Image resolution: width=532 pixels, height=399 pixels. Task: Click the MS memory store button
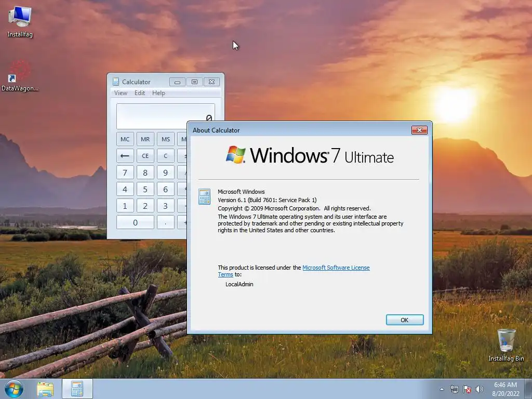pyautogui.click(x=166, y=139)
